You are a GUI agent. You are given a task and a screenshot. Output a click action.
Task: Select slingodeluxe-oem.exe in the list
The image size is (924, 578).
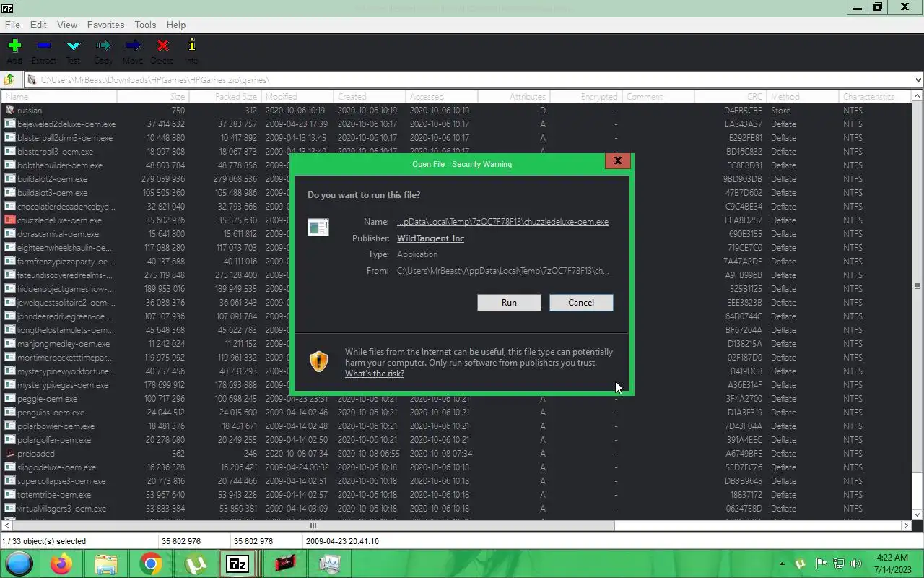(56, 467)
